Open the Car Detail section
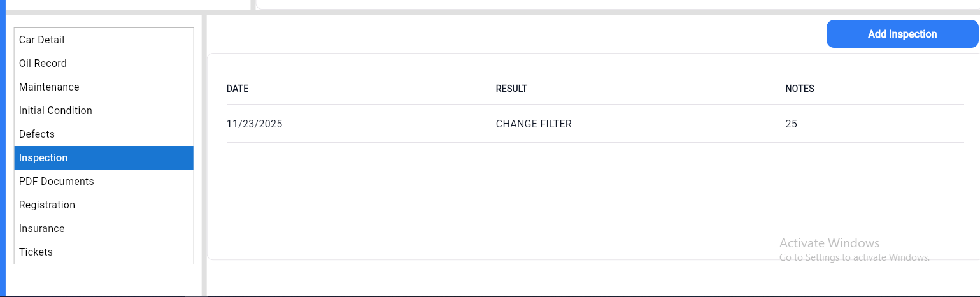 (42, 40)
